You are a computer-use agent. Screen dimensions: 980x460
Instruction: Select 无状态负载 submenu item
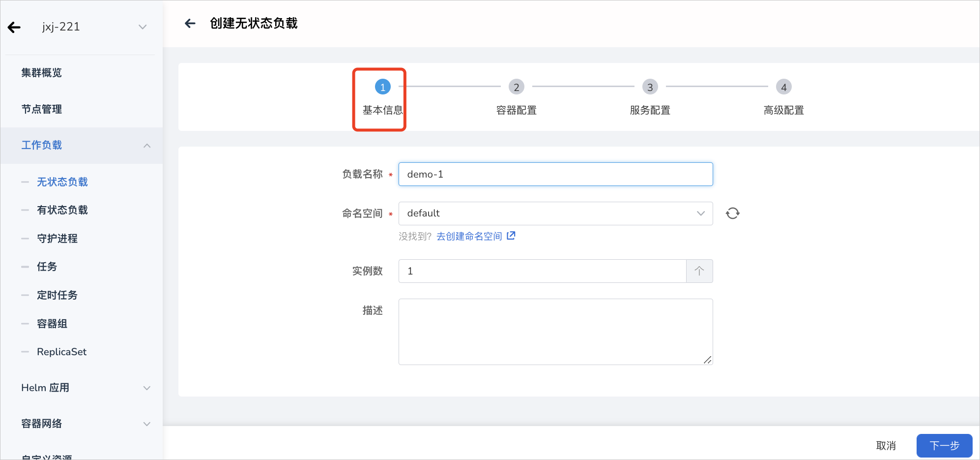pos(62,182)
